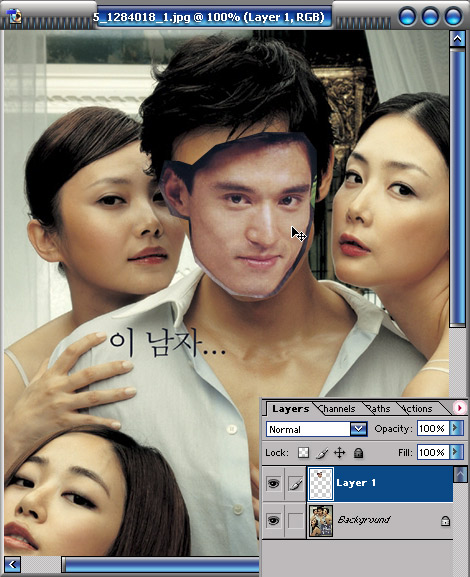
Task: Click the paintbrush indicator on Layer 1
Action: click(296, 484)
